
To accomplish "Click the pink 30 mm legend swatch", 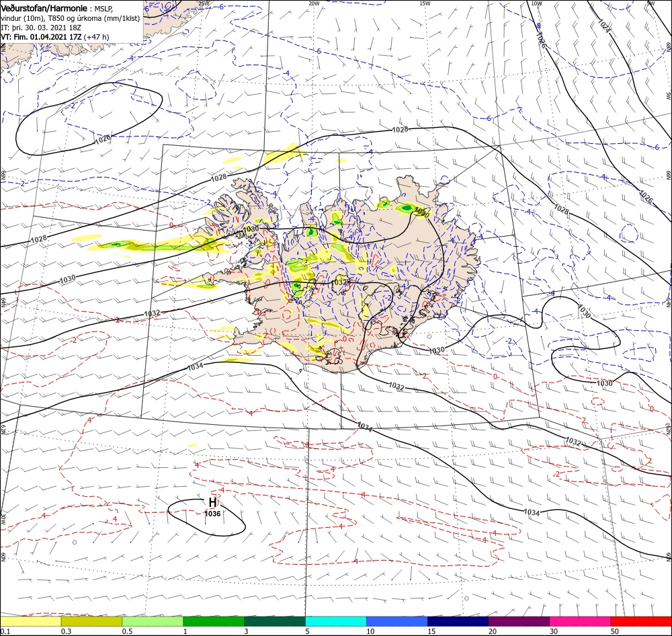I will pos(580,621).
